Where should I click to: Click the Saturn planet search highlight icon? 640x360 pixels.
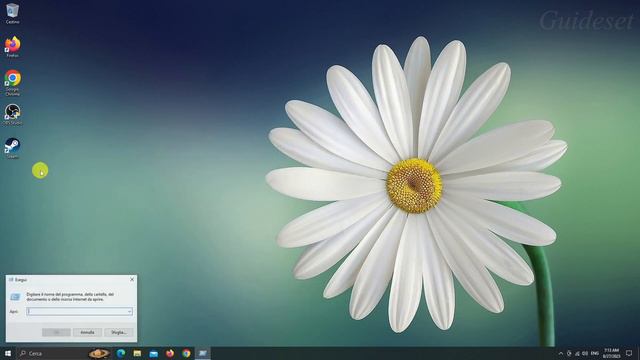(x=99, y=353)
